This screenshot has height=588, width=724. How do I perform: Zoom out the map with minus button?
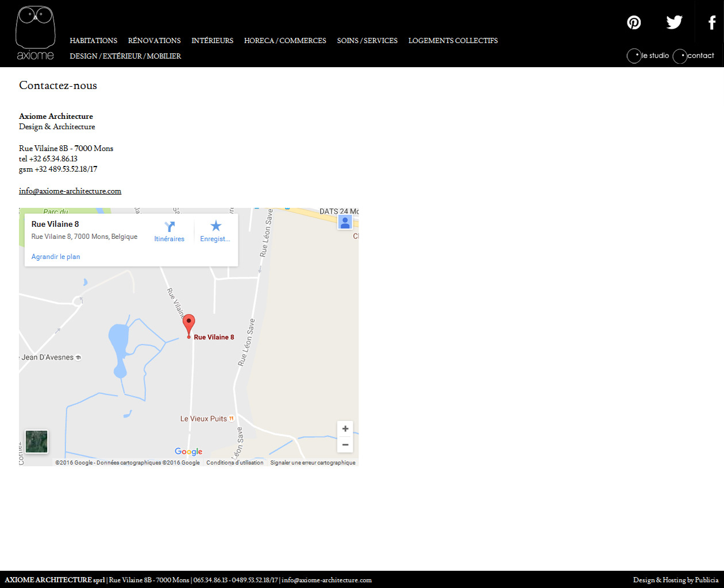point(345,444)
